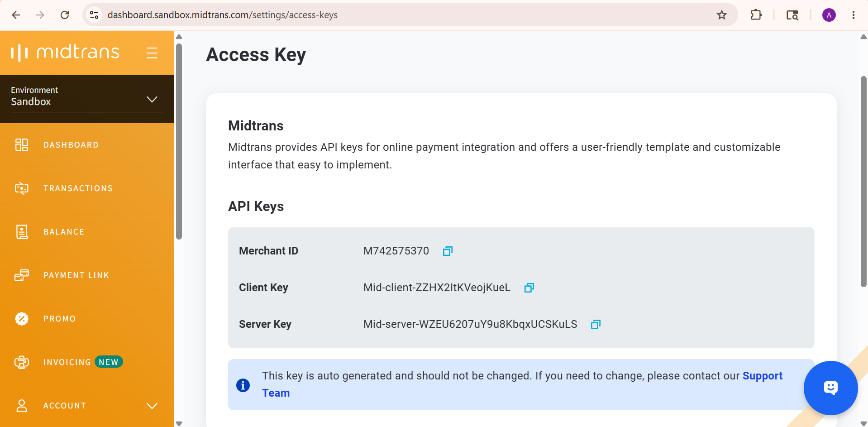Click the Payment Link sidebar icon
Image resolution: width=868 pixels, height=427 pixels.
tap(22, 275)
